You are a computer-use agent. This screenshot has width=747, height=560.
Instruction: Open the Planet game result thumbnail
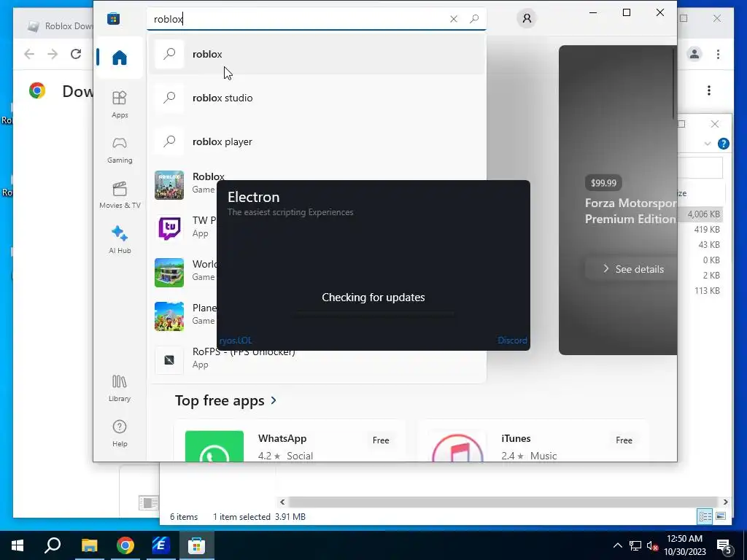pos(169,316)
